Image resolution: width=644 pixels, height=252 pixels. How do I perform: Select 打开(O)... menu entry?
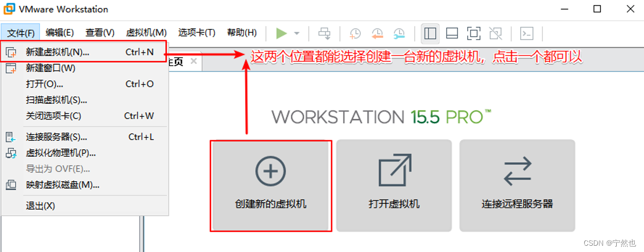[84, 84]
